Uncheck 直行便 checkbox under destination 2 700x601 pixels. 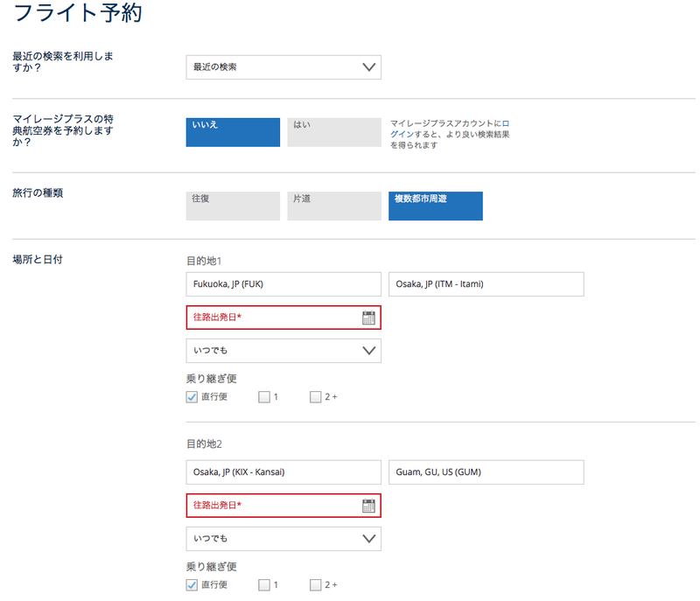click(x=192, y=584)
